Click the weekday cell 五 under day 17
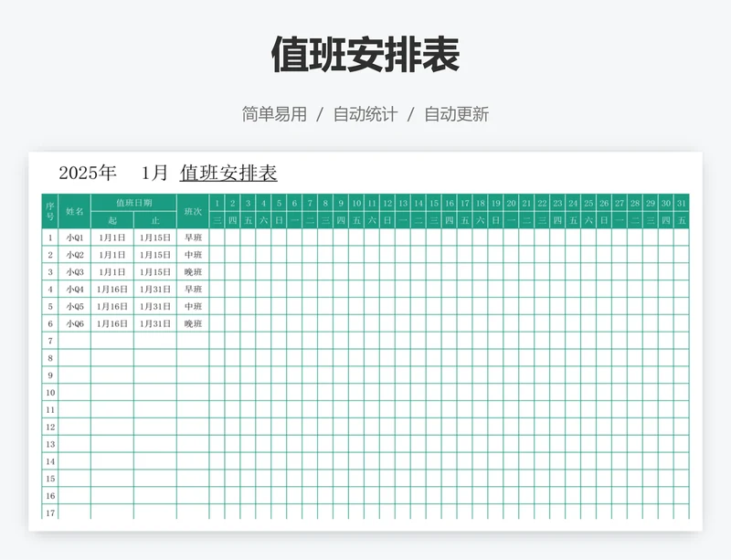The height and width of the screenshot is (560, 731). pyautogui.click(x=465, y=220)
